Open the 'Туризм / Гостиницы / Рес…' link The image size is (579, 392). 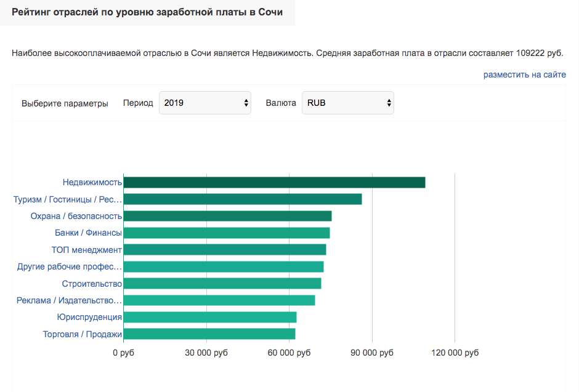click(67, 199)
